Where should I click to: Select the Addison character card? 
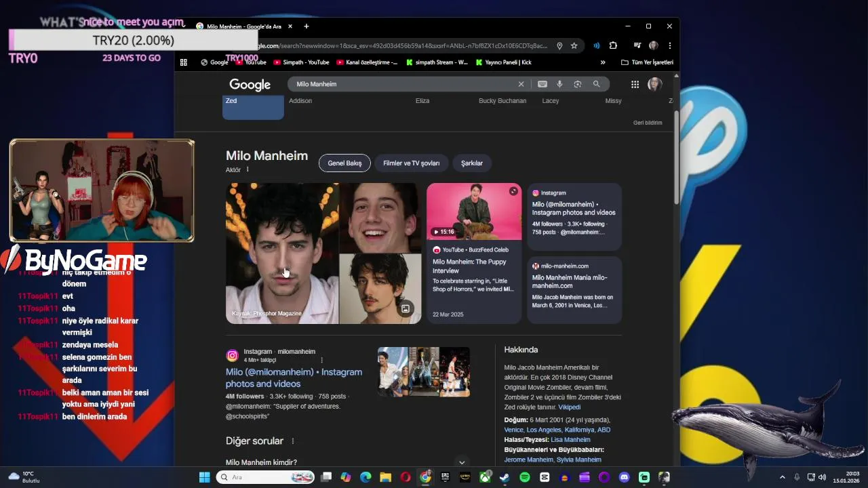300,101
